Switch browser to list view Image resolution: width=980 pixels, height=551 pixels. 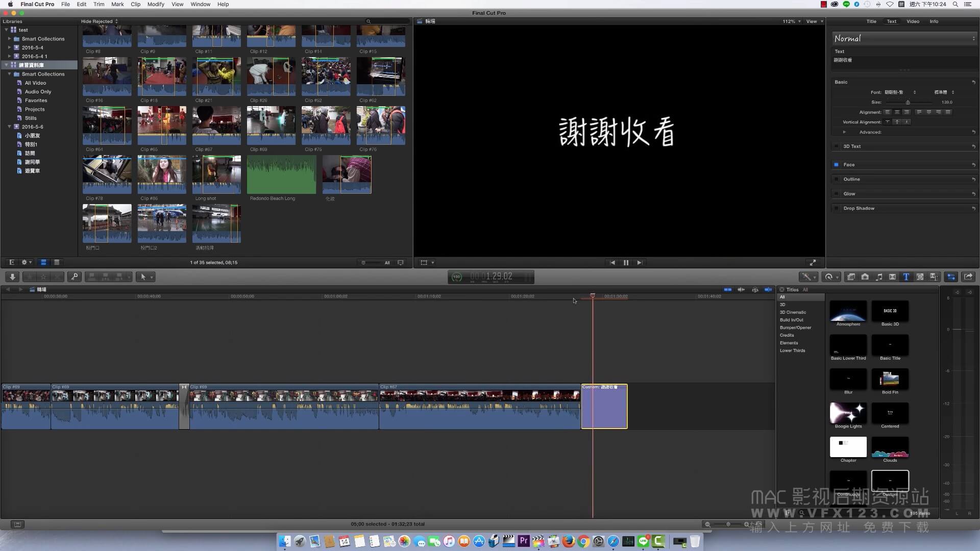(x=57, y=262)
